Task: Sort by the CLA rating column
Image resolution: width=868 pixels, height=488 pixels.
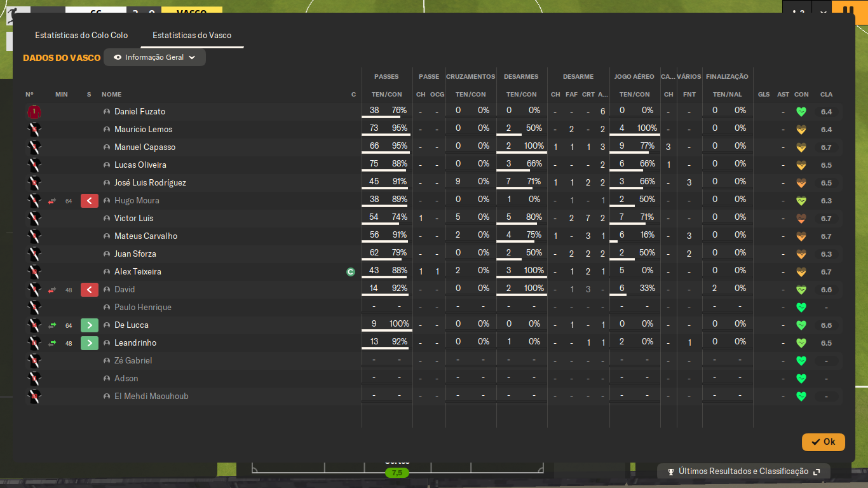Action: tap(826, 95)
